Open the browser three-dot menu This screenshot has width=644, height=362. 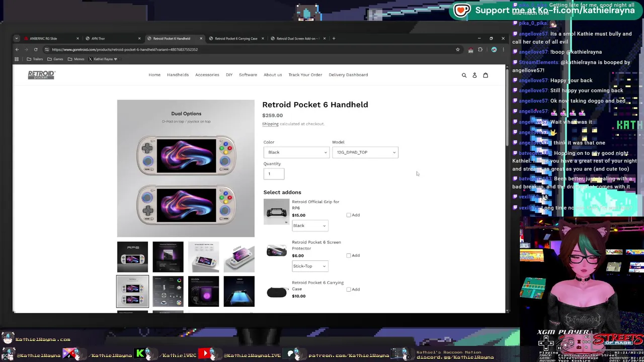(503, 49)
